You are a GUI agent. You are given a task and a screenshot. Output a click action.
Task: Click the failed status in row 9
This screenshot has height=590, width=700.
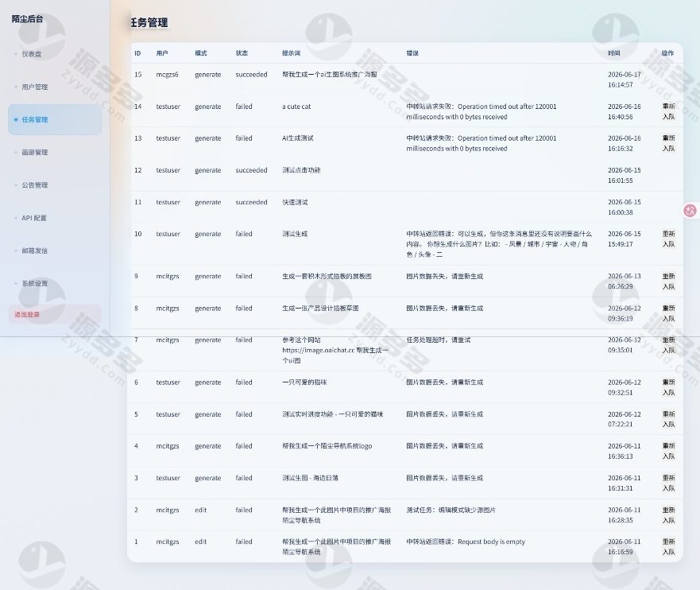click(244, 277)
